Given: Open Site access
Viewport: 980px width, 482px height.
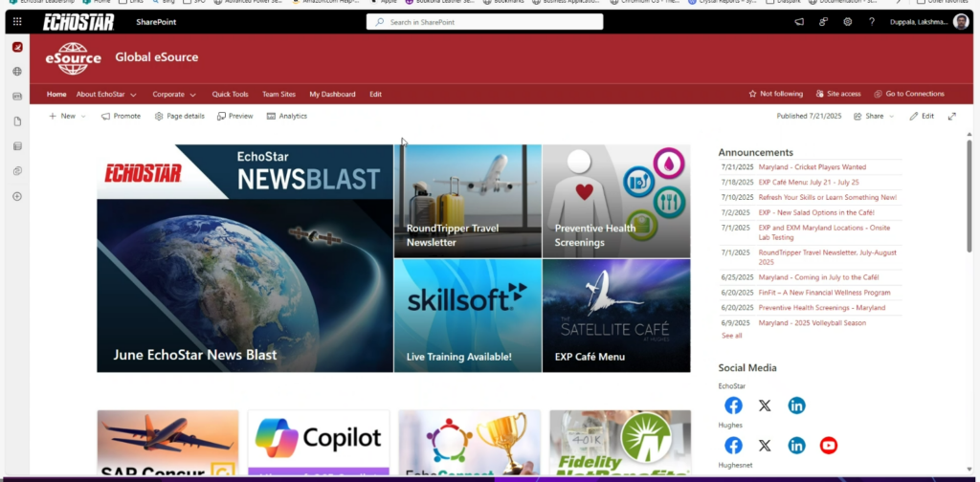Looking at the screenshot, I should click(x=838, y=94).
